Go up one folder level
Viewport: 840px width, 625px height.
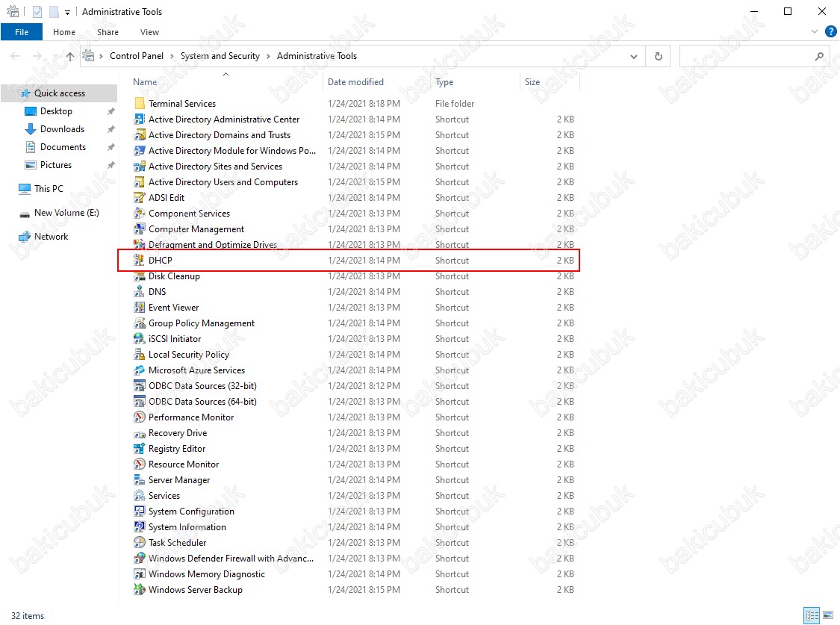tap(70, 56)
